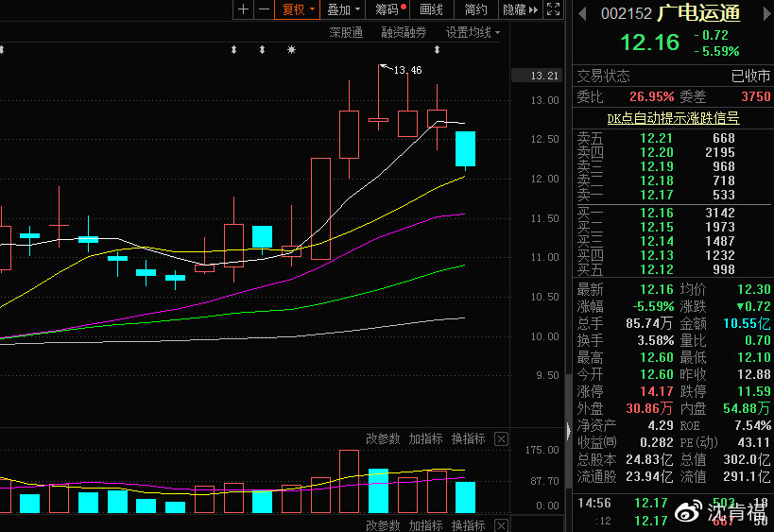The height and width of the screenshot is (532, 774).
Task: Click the 14:56 trade tick row
Action: (673, 504)
